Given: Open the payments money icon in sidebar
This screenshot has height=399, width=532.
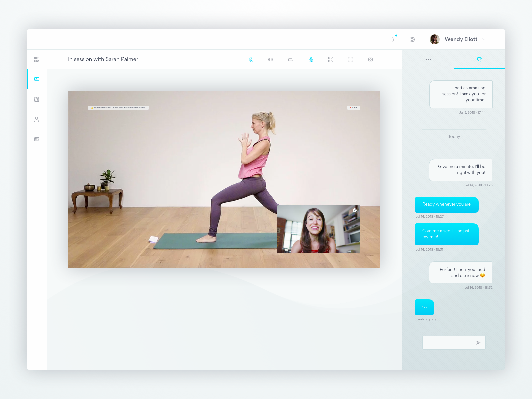Looking at the screenshot, I should 37,139.
